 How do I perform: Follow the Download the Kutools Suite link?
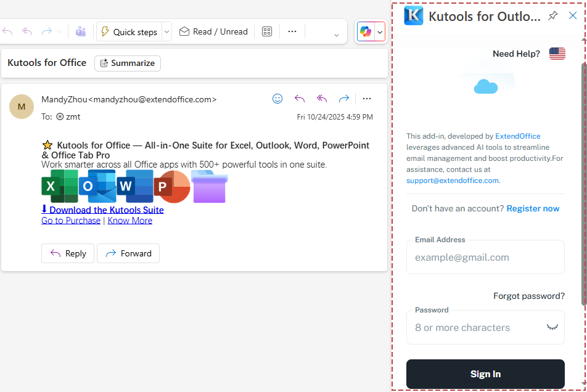102,210
